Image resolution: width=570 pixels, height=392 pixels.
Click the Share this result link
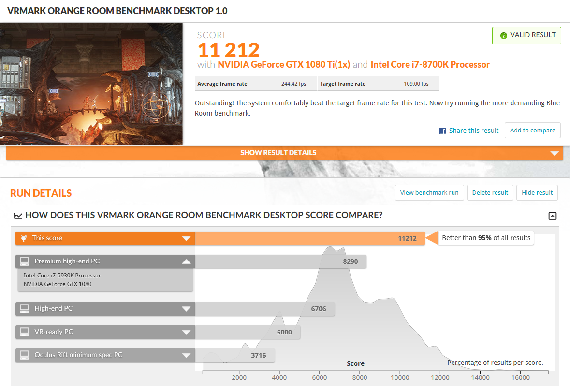[474, 131]
